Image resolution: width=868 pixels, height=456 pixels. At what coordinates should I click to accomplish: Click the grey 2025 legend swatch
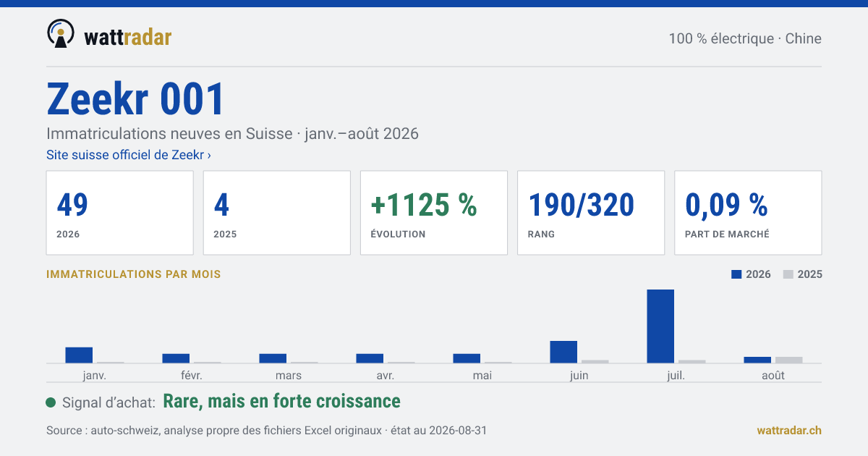[x=789, y=274]
